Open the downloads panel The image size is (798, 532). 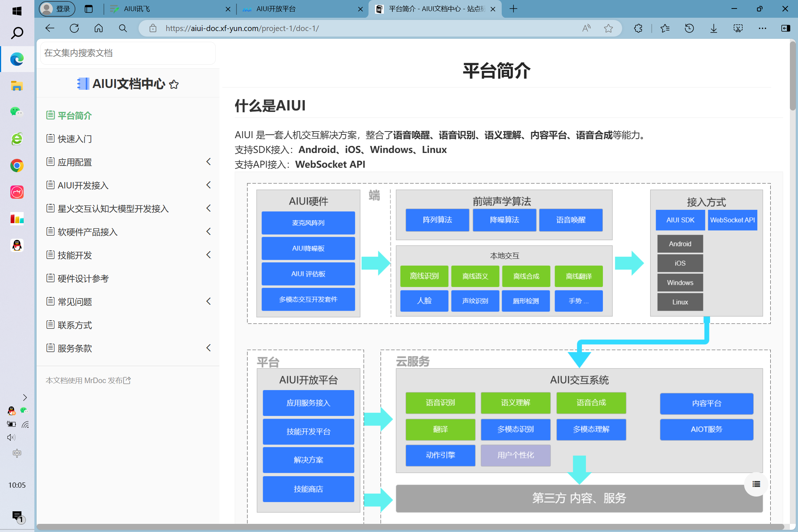click(x=713, y=28)
